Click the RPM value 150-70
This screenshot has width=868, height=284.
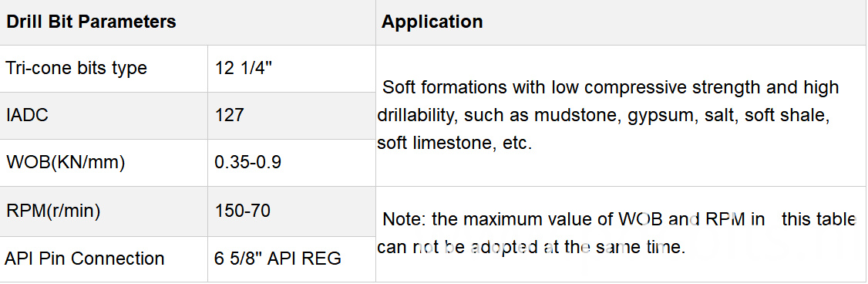242,211
